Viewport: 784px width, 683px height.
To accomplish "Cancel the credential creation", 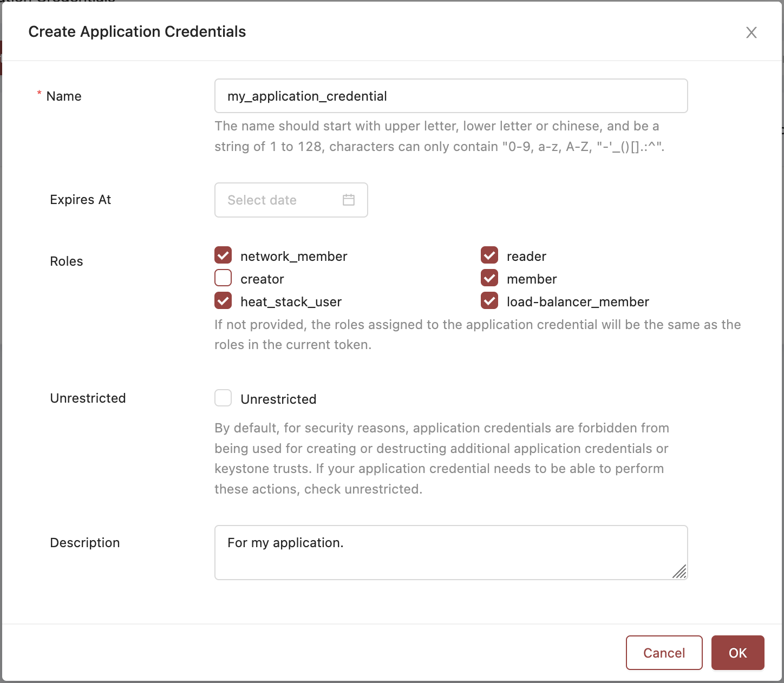I will 664,653.
